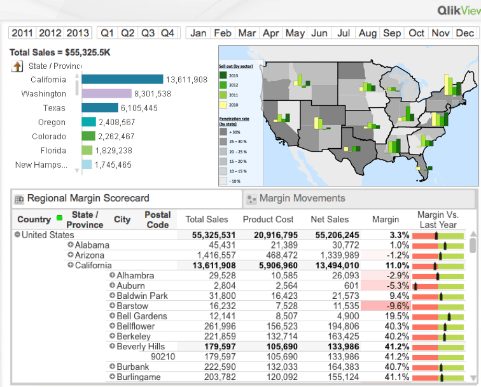
Task: Expand the Burbank city row
Action: click(112, 366)
